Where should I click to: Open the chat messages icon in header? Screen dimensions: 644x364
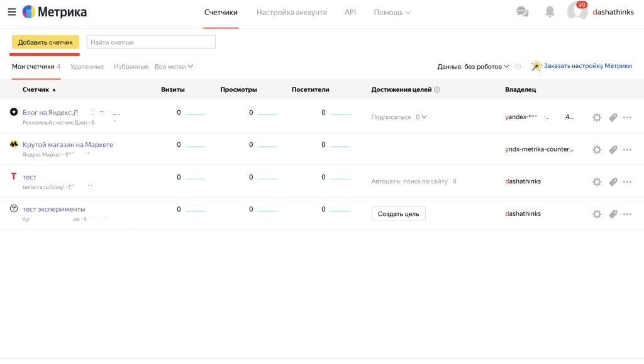(x=522, y=12)
